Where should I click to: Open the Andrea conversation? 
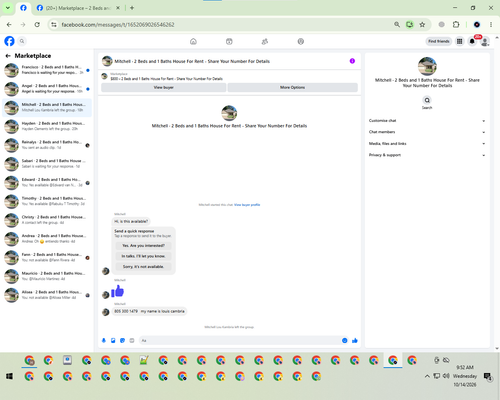(47, 239)
